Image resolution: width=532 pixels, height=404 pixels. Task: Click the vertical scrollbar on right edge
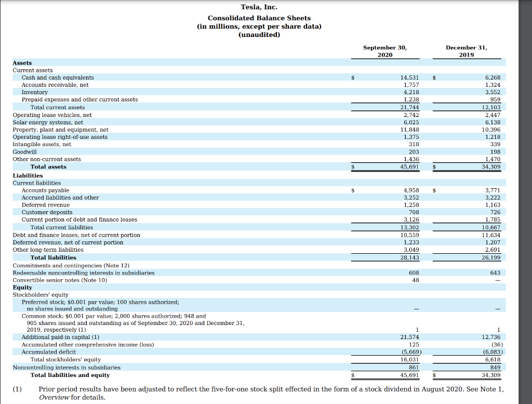click(525, 202)
